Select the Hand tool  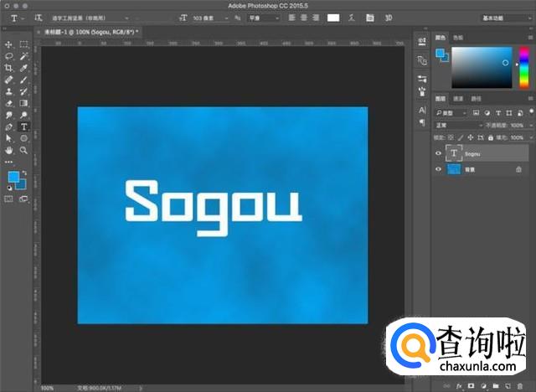point(9,150)
